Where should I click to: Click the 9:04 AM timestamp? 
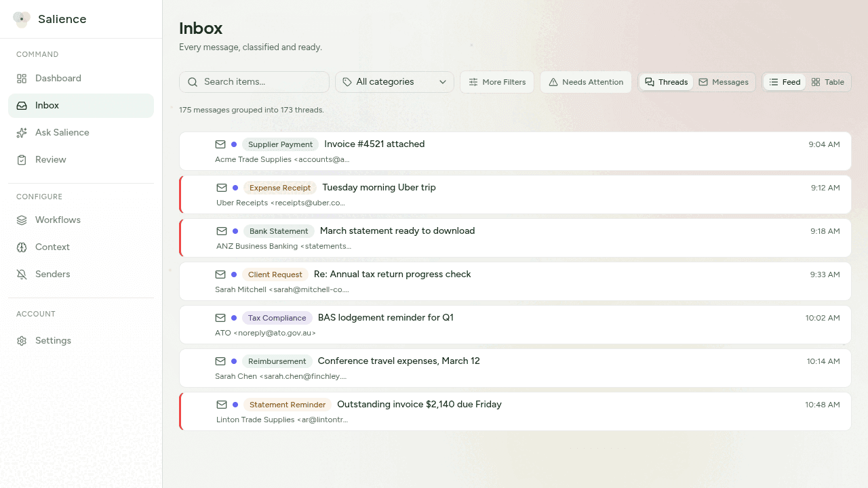pyautogui.click(x=825, y=144)
